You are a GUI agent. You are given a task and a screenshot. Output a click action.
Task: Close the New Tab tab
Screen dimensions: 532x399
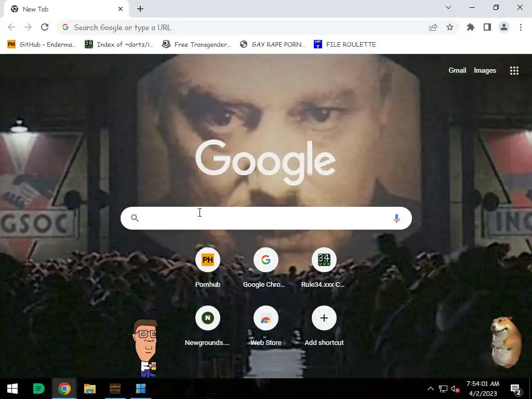(121, 9)
